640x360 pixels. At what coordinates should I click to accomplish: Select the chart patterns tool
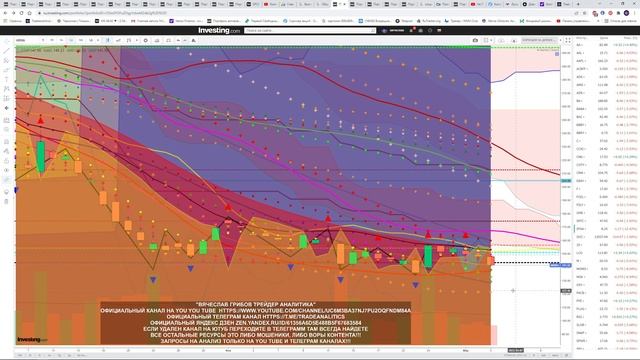pyautogui.click(x=7, y=89)
